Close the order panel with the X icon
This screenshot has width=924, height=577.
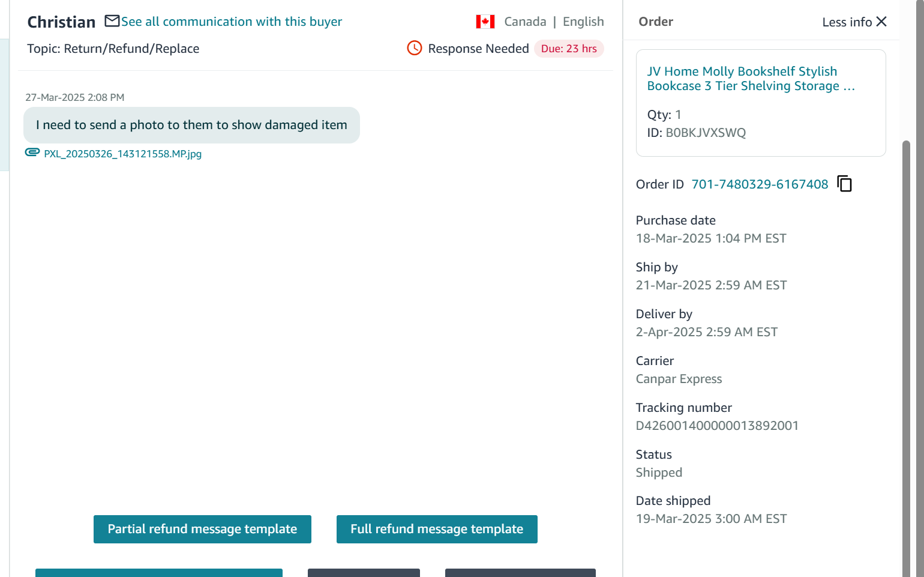[881, 22]
